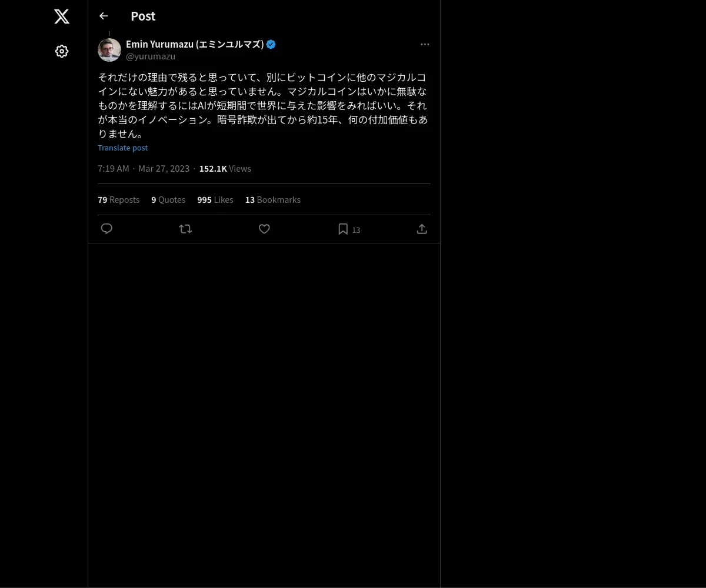Click Translate post link
The width and height of the screenshot is (706, 588).
click(x=122, y=148)
